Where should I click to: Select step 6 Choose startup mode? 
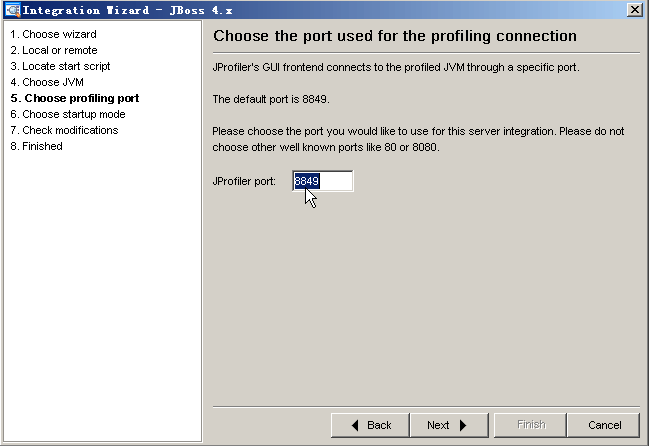click(68, 114)
